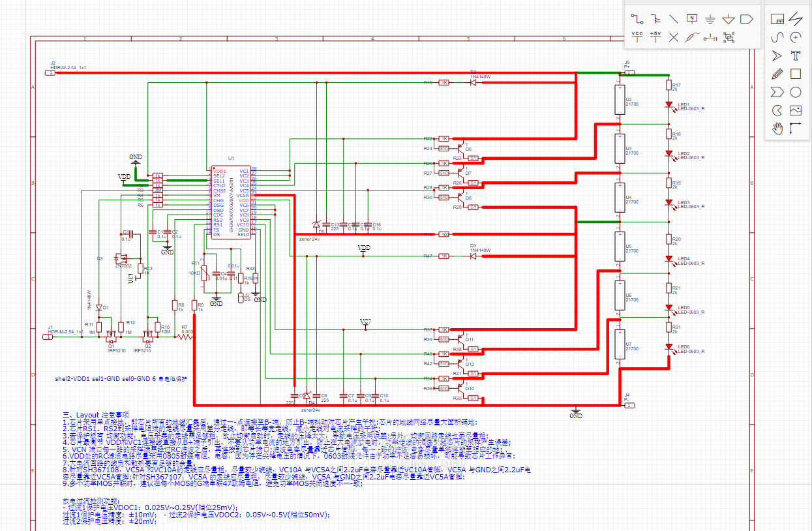This screenshot has width=812, height=531.
Task: Click the Group/Ungroup symbol tool
Action: [x=729, y=37]
